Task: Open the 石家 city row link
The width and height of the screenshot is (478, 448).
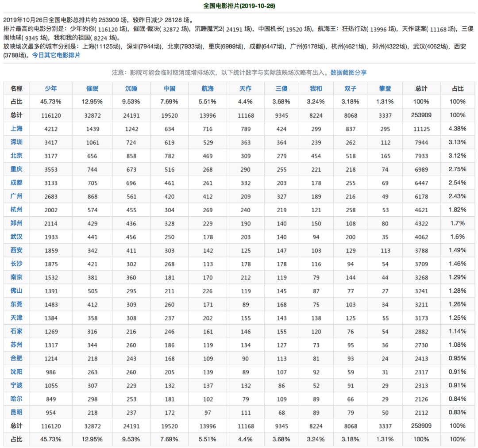Action: [x=16, y=331]
